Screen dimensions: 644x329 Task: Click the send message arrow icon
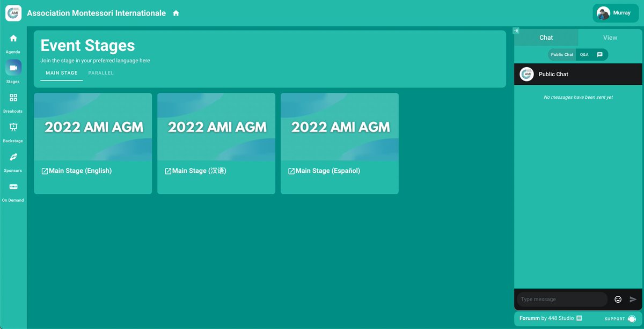pos(633,299)
